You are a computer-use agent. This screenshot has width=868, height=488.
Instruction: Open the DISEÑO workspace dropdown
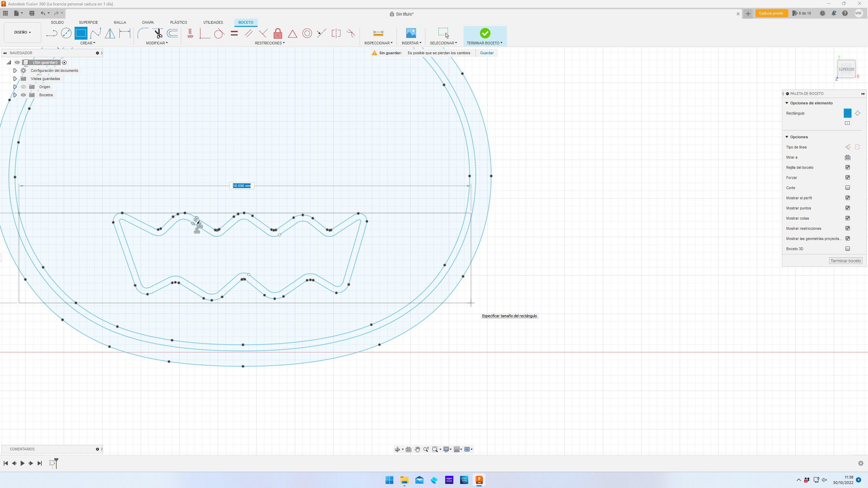(x=22, y=33)
